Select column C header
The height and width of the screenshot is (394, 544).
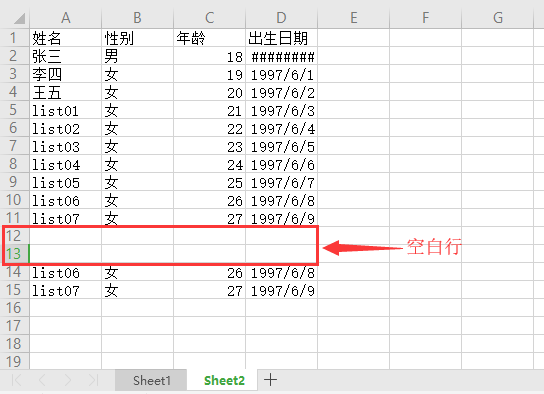(x=210, y=18)
